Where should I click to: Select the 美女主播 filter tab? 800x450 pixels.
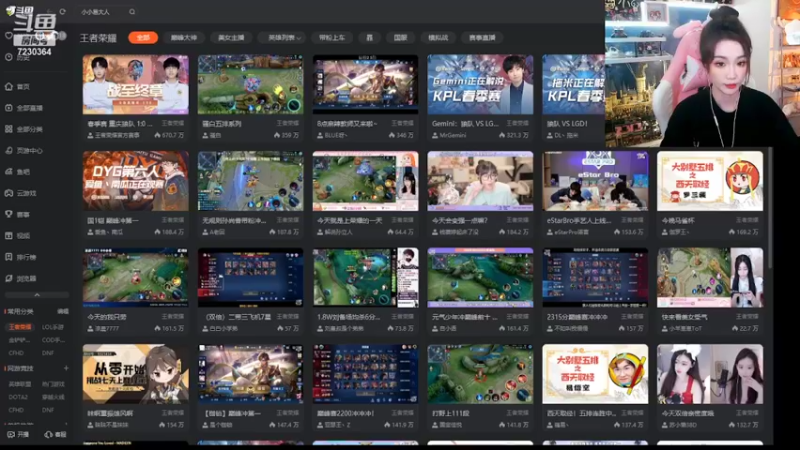(231, 38)
